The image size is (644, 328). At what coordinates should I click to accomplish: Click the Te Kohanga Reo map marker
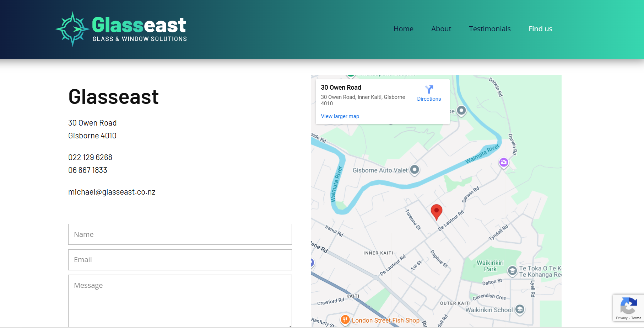click(512, 271)
